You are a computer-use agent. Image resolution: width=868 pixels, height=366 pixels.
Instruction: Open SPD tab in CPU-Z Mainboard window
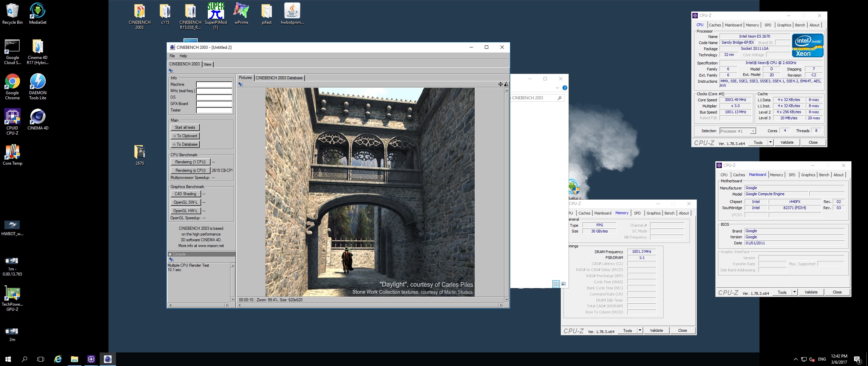(792, 175)
